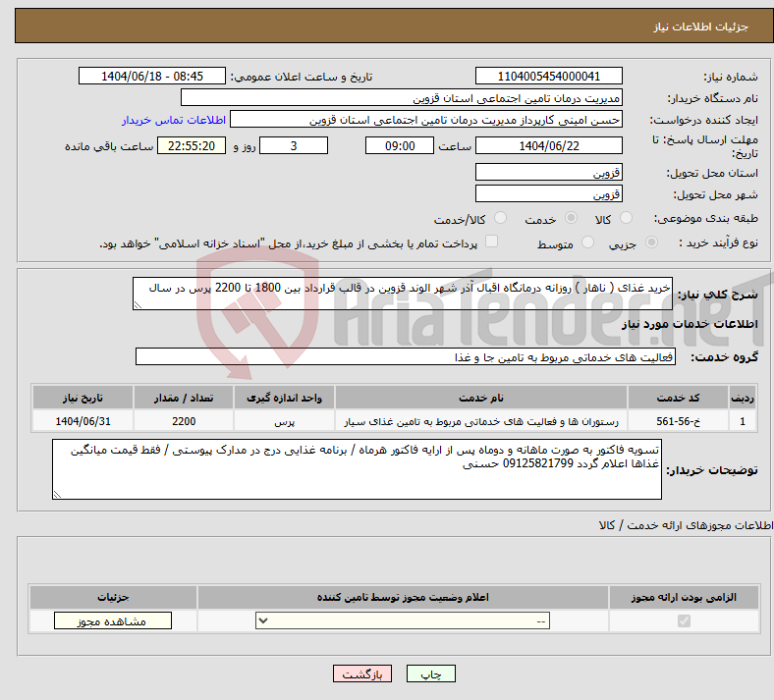Click the buyer organization name field
The width and height of the screenshot is (774, 700).
pyautogui.click(x=402, y=97)
